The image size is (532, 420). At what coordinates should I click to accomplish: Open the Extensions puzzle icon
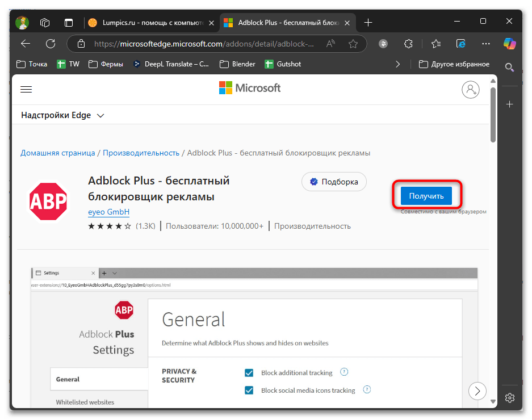click(x=408, y=44)
